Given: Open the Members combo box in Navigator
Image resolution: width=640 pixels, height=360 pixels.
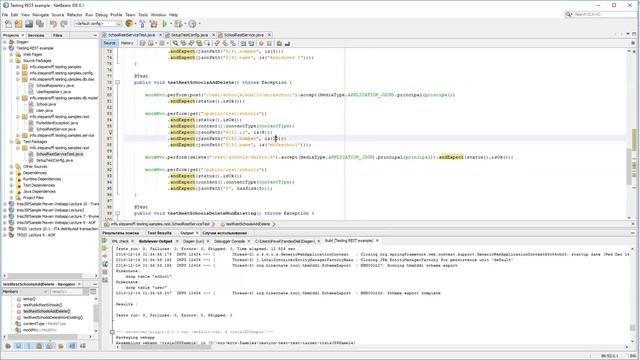Looking at the screenshot, I should click(x=25, y=291).
